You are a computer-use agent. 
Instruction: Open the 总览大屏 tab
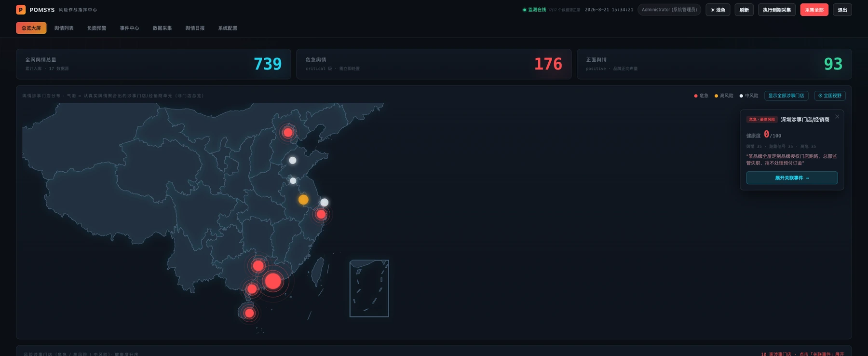[31, 28]
